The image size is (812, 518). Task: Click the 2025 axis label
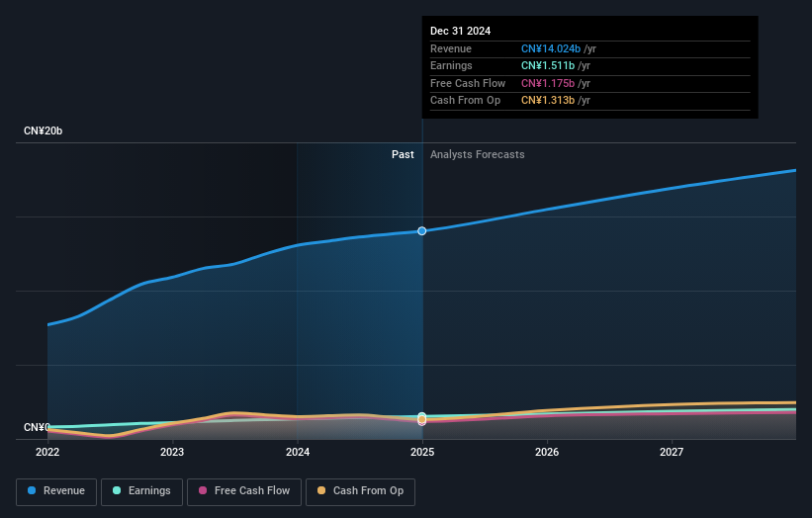422,452
